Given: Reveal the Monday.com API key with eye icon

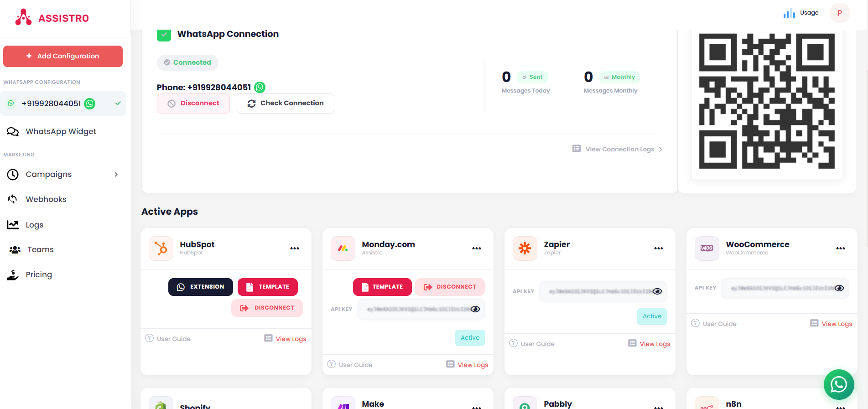Looking at the screenshot, I should pos(475,309).
